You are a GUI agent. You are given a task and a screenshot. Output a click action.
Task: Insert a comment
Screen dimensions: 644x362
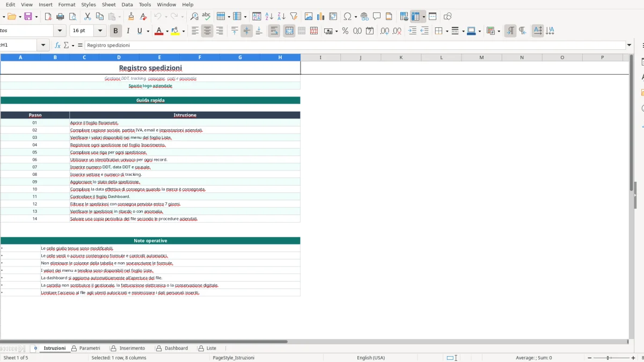click(x=377, y=17)
